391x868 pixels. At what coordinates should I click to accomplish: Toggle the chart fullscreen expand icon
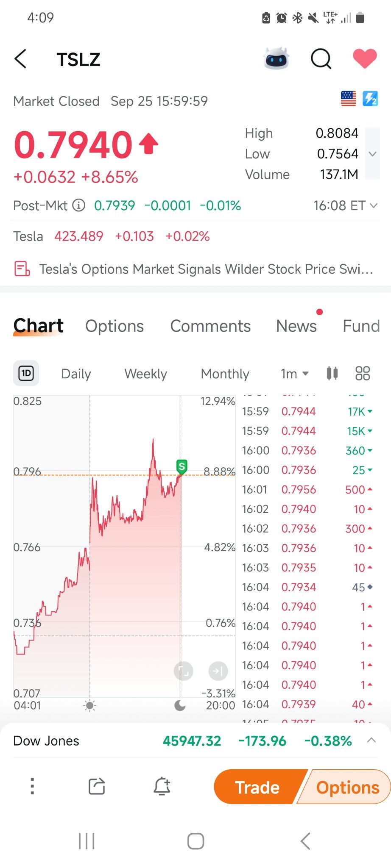pos(184,671)
